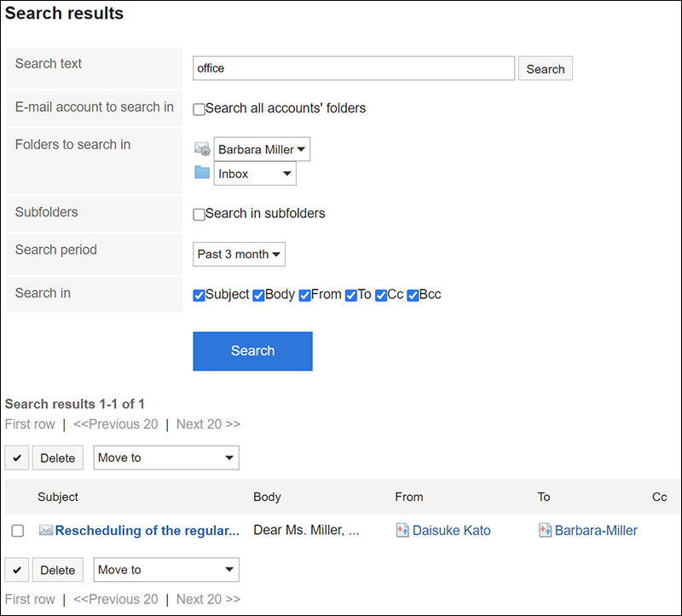Click the bottom select-all checkmark button
Screen dimensions: 682x616
(17, 570)
